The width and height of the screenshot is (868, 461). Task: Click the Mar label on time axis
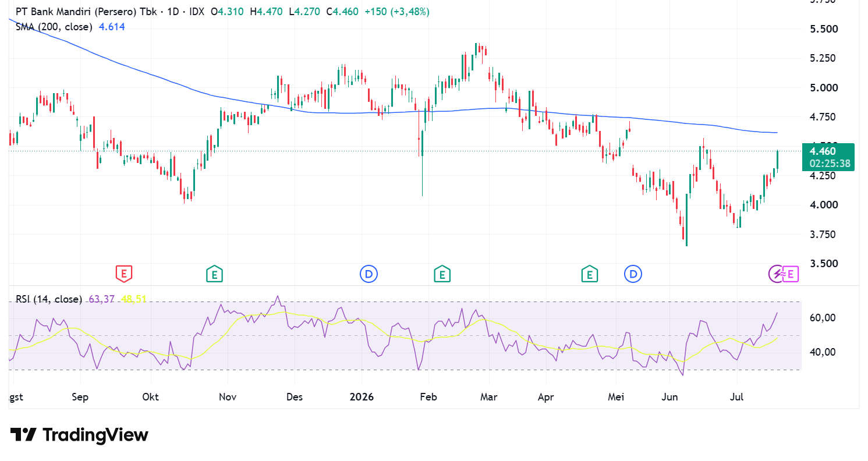[489, 398]
